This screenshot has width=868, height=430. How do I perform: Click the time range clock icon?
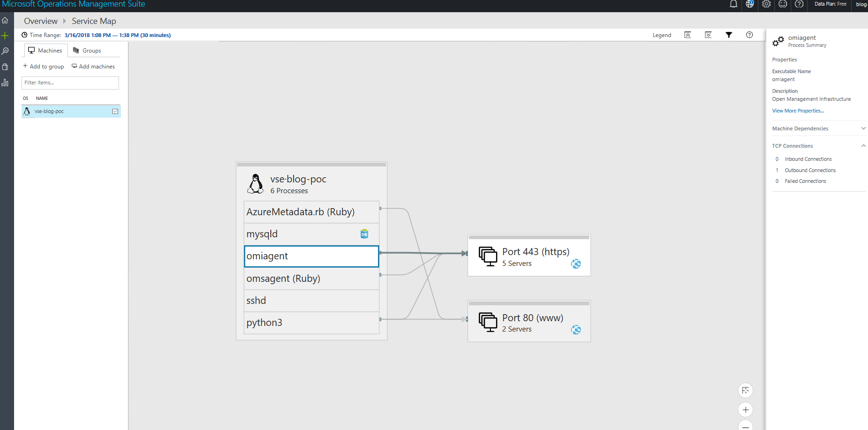(x=24, y=35)
